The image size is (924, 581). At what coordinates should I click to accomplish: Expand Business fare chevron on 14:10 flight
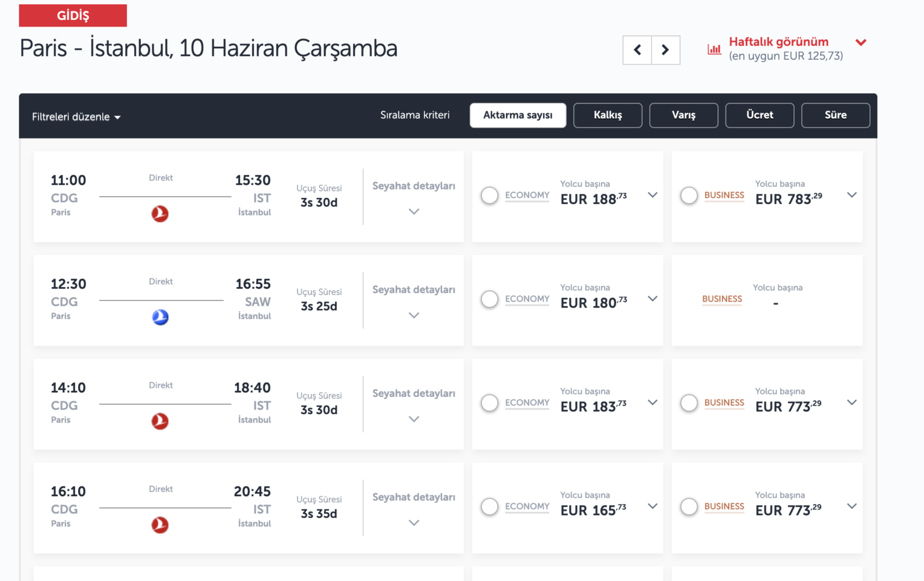[x=852, y=402]
